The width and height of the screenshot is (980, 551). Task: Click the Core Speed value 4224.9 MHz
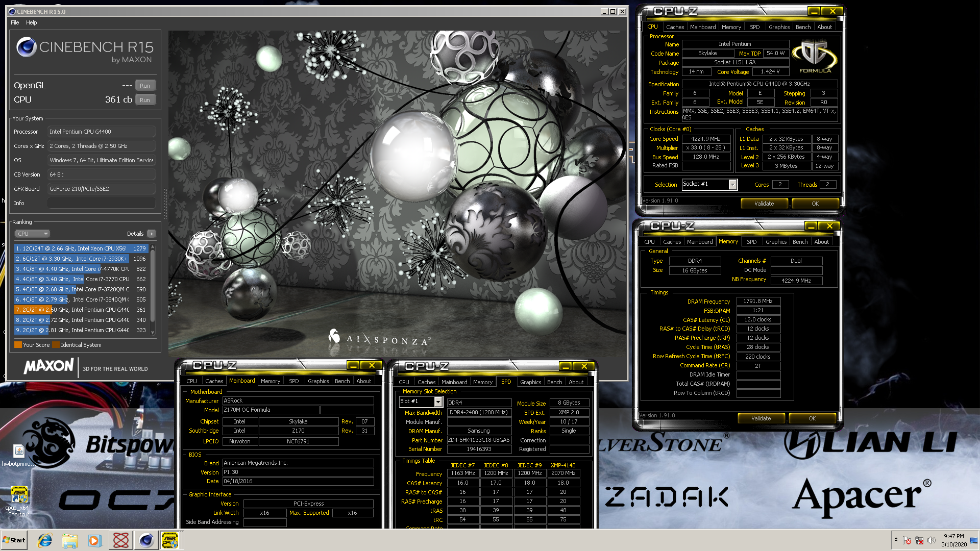coord(706,139)
